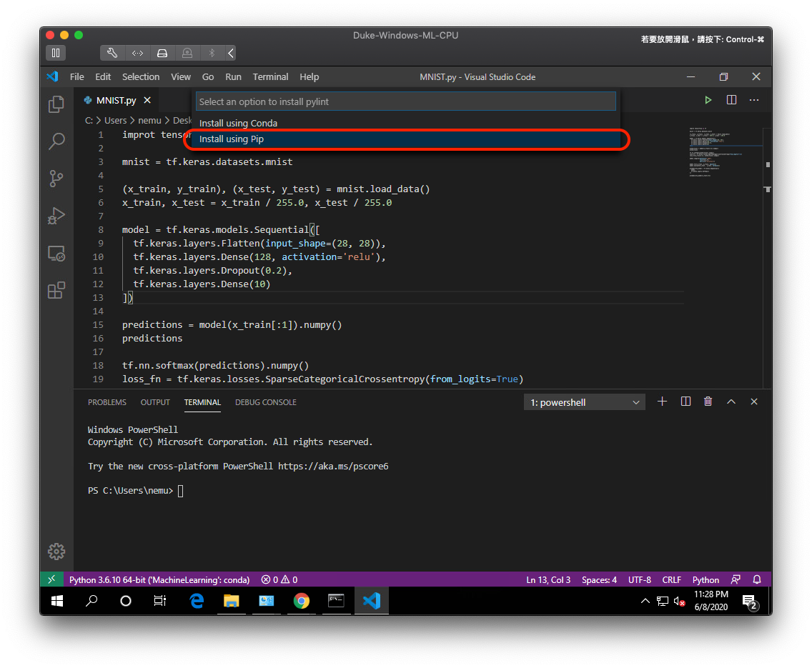Viewport: 812px width, 668px height.
Task: Open the Run and Debug view
Action: point(56,216)
